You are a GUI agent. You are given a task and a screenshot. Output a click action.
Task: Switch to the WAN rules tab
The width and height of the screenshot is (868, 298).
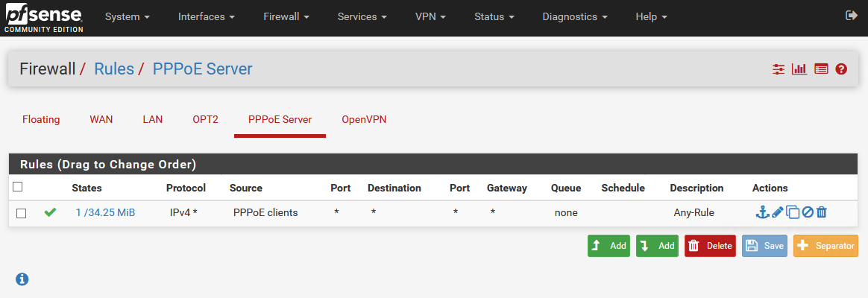pos(101,119)
